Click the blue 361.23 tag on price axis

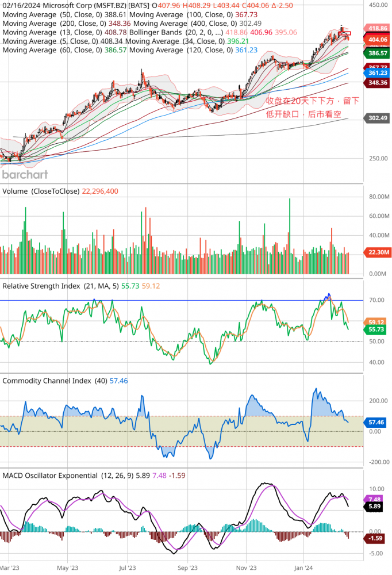pyautogui.click(x=377, y=72)
